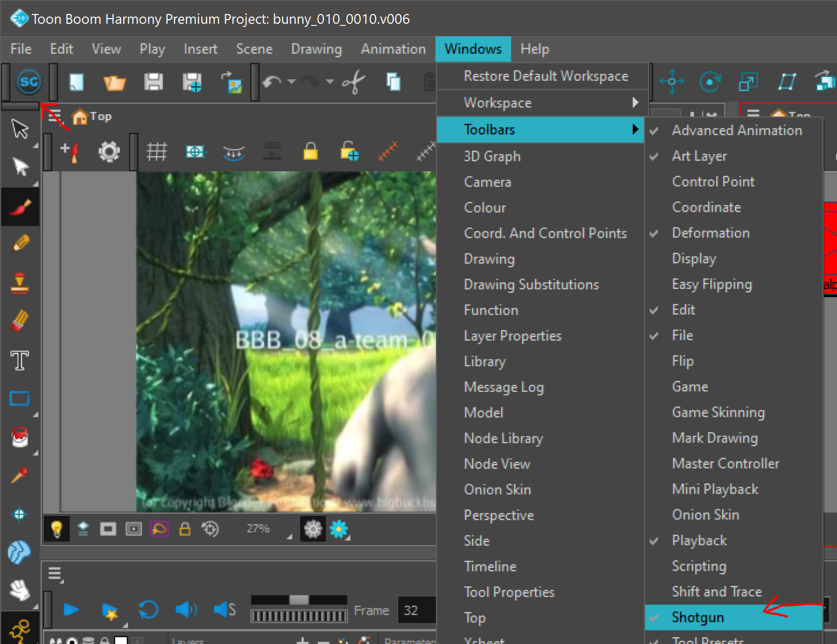Click the Top breadcrumb home button
Screen dimensions: 837x644
(92, 116)
